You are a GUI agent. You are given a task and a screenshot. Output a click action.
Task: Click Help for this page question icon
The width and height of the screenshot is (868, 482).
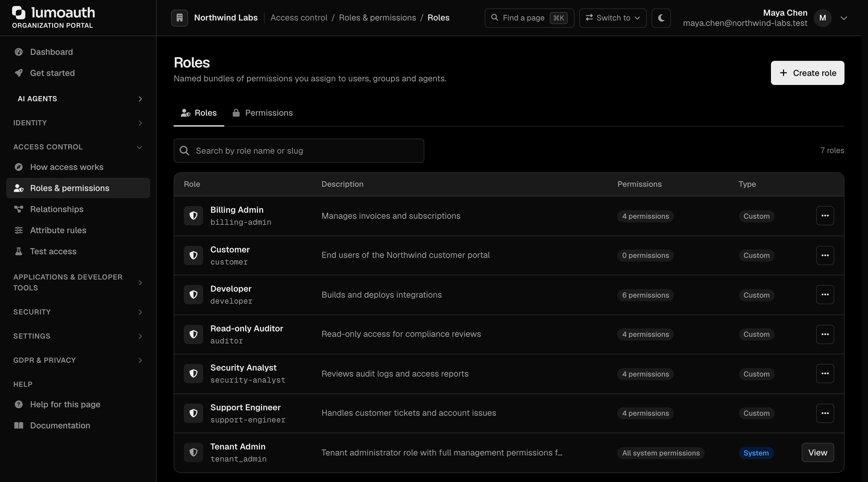[x=18, y=405]
